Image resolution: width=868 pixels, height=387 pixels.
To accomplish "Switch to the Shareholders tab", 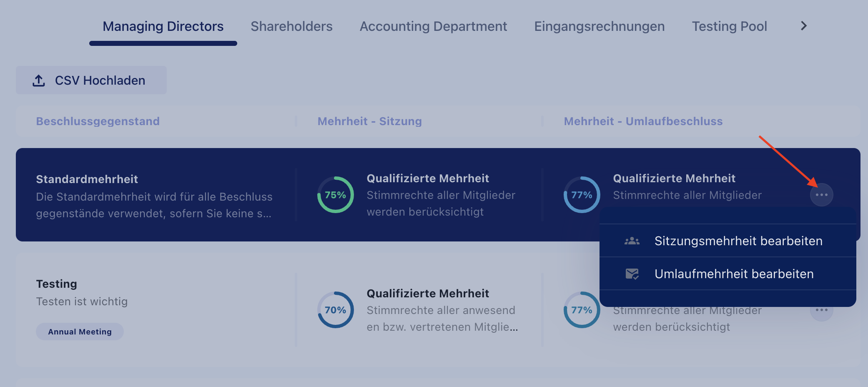I will [291, 26].
